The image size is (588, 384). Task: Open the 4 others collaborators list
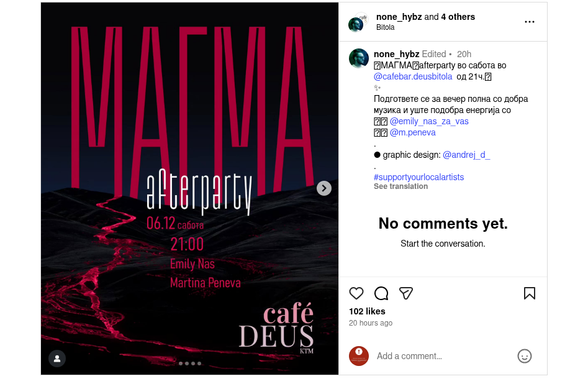pyautogui.click(x=458, y=17)
